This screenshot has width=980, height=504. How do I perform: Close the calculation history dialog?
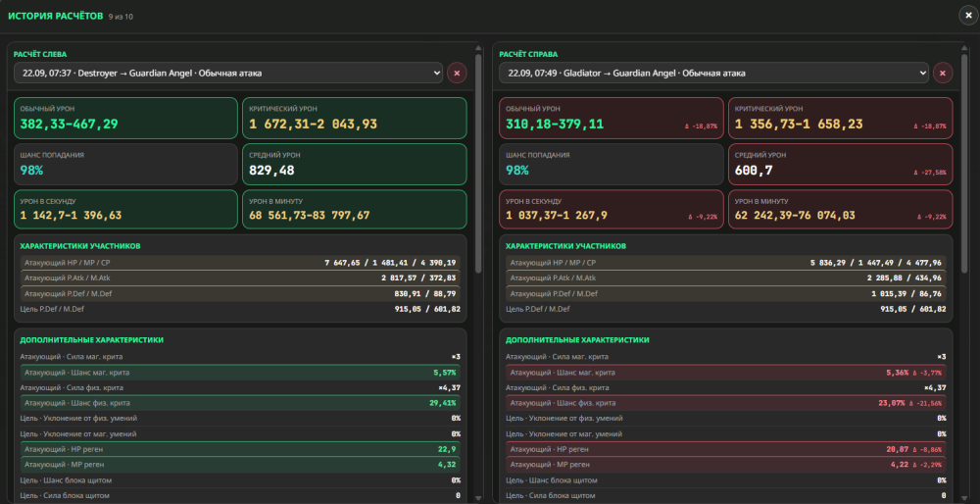(x=969, y=15)
